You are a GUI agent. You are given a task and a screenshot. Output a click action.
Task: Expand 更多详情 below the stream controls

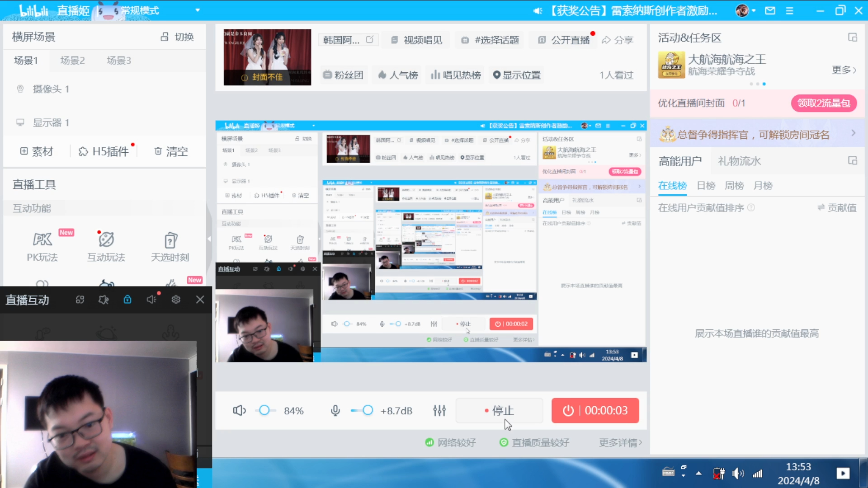[620, 442]
